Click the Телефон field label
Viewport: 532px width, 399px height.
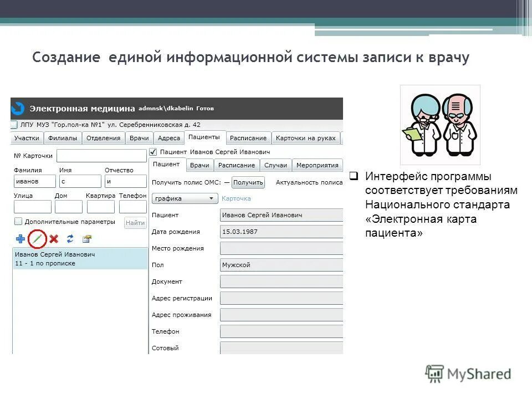167,331
